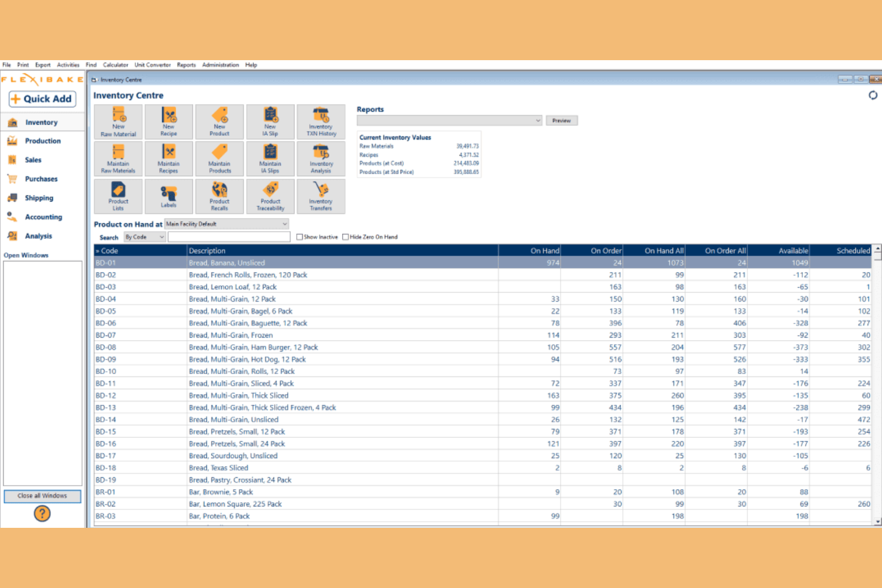Click the Close all Windows button
This screenshot has height=588, width=882.
pyautogui.click(x=42, y=496)
